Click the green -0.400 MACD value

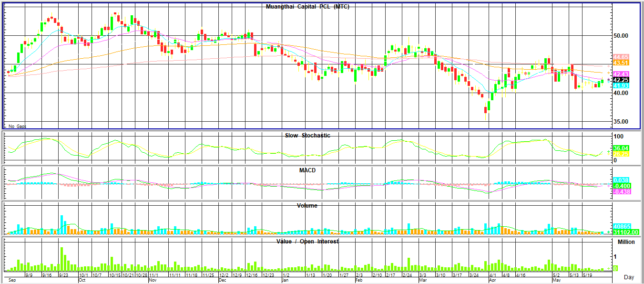pyautogui.click(x=621, y=186)
